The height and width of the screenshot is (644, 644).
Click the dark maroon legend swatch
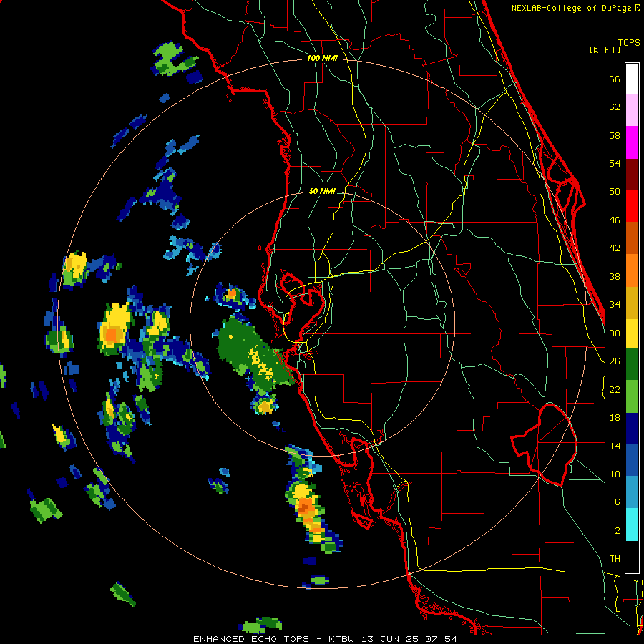click(632, 175)
